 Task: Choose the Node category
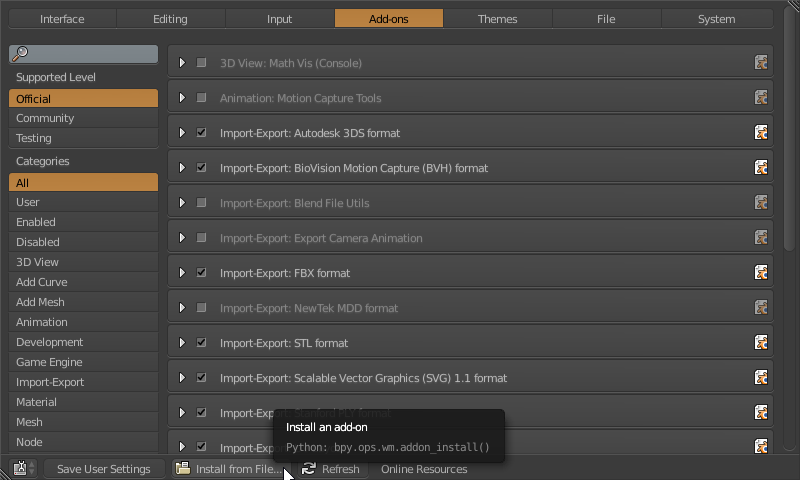tap(83, 442)
